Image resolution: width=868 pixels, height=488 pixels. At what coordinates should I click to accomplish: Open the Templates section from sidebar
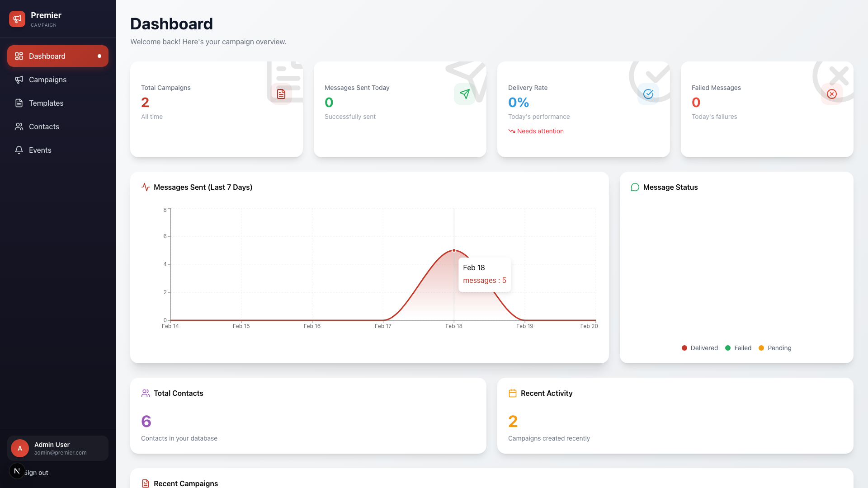tap(46, 103)
